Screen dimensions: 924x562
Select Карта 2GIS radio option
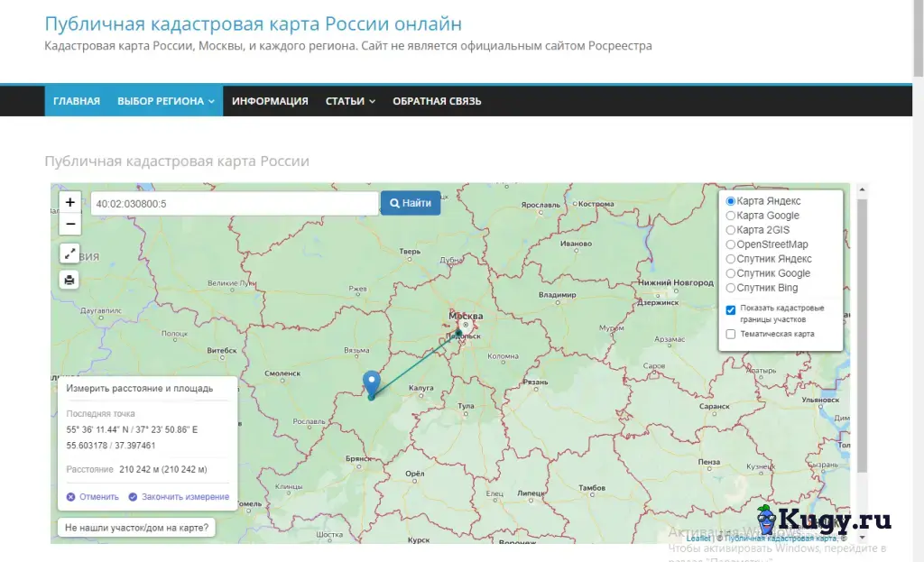pos(731,230)
